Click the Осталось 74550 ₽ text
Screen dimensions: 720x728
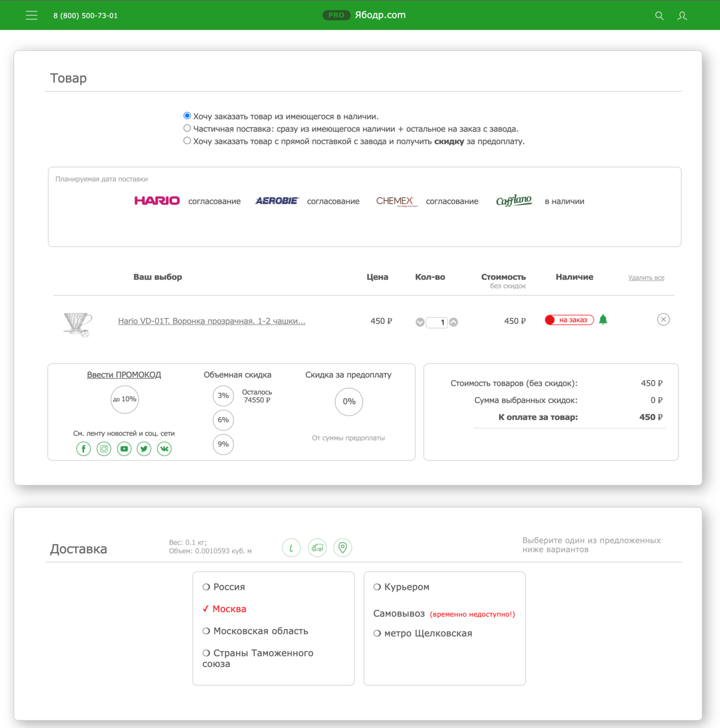257,396
